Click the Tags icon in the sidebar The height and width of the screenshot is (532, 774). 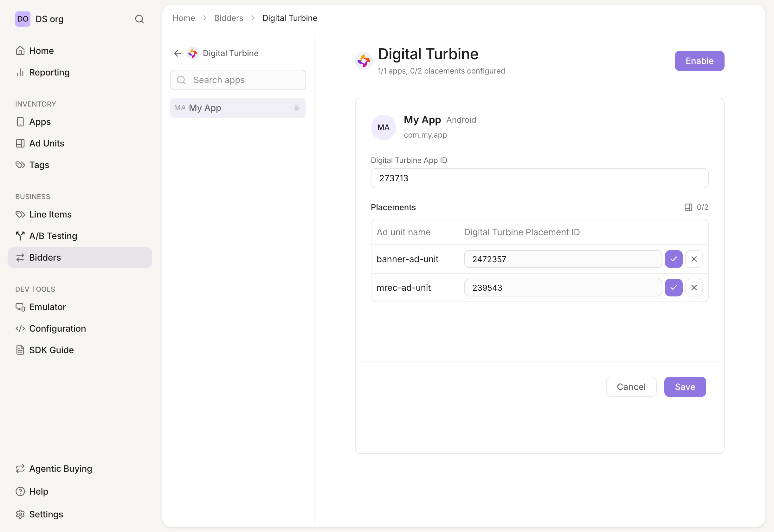pos(20,165)
